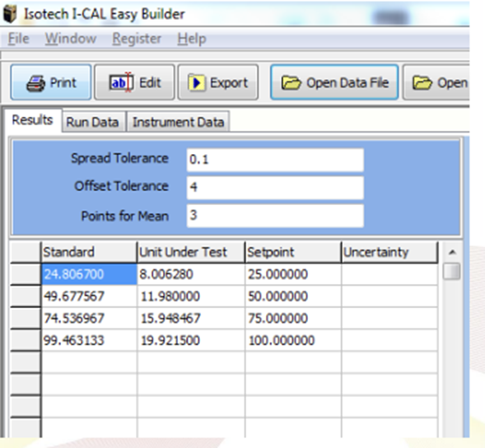Click the Points for Mean label

tap(124, 216)
